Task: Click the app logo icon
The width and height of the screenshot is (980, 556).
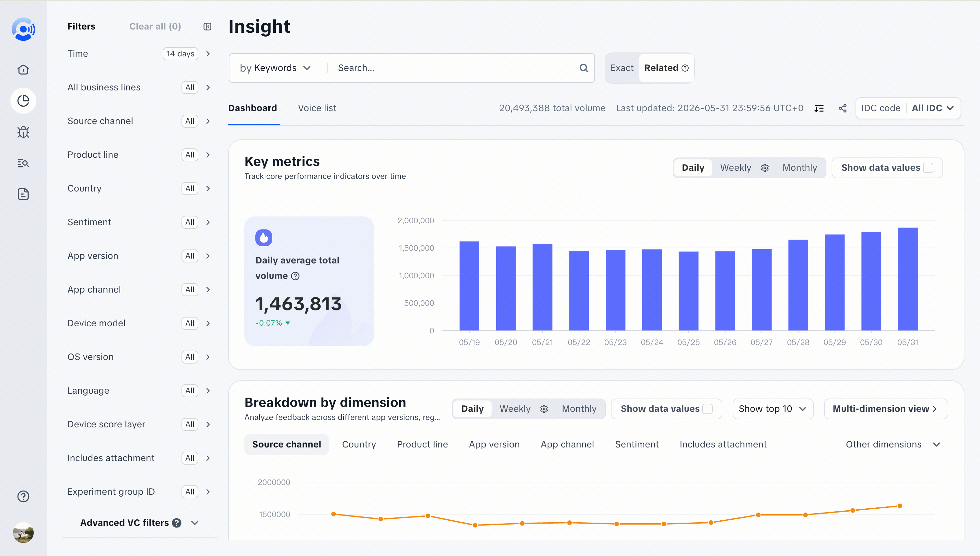Action: [x=23, y=29]
